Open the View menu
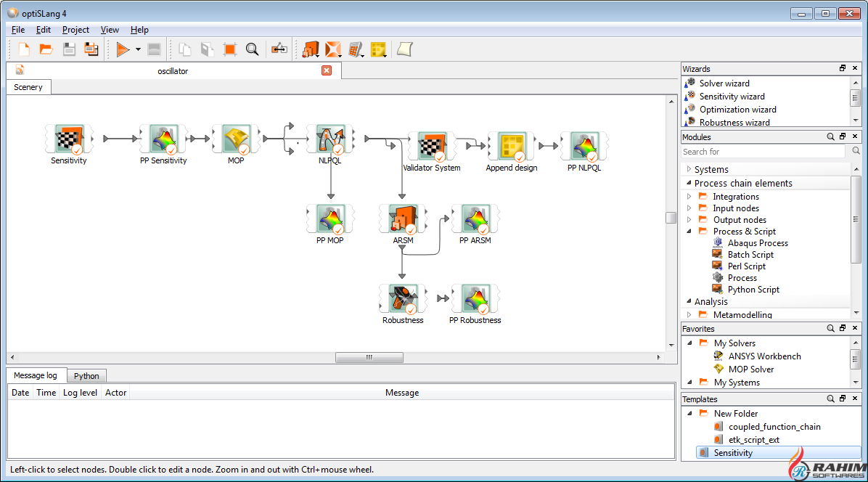 point(110,30)
